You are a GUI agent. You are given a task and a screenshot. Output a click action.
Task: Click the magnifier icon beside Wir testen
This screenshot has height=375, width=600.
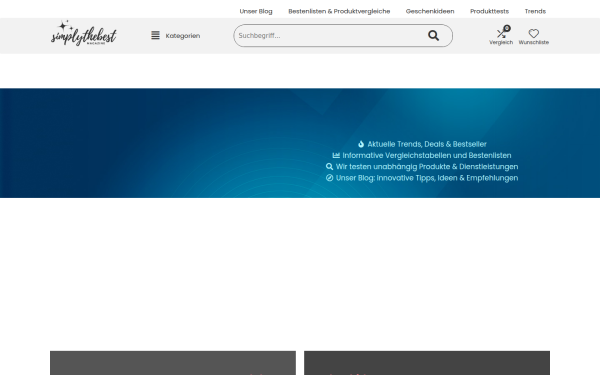click(329, 166)
